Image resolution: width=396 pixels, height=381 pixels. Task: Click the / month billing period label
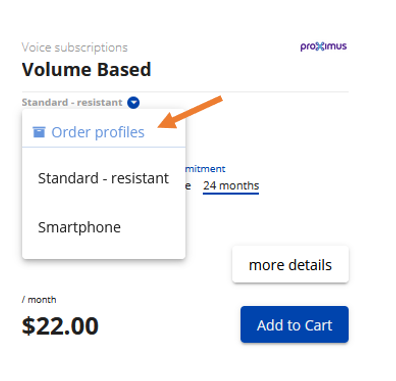pyautogui.click(x=39, y=300)
